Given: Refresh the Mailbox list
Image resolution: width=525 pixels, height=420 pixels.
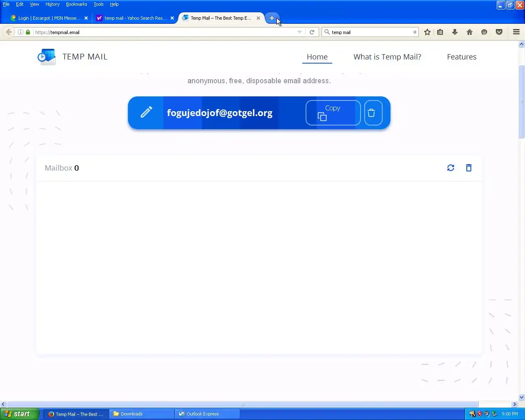Looking at the screenshot, I should (x=451, y=168).
